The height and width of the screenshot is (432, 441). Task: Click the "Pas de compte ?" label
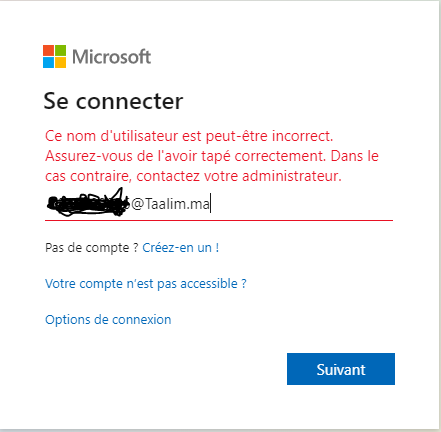[92, 248]
